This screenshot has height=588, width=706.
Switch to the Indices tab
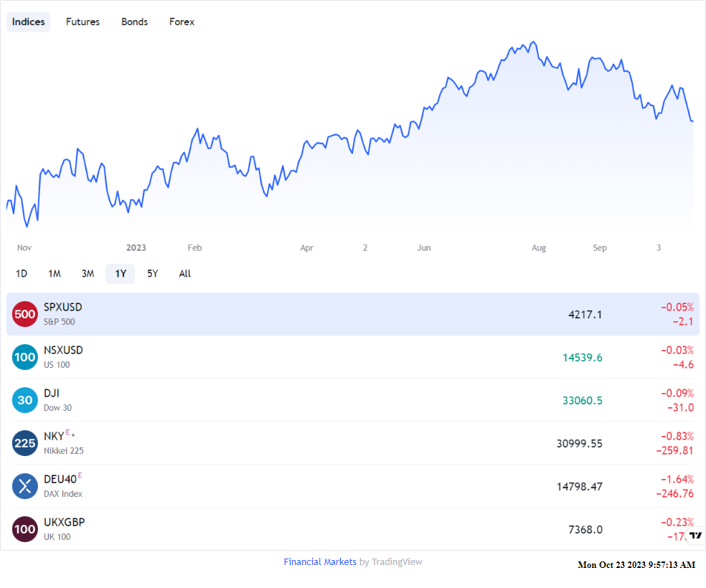(x=29, y=22)
